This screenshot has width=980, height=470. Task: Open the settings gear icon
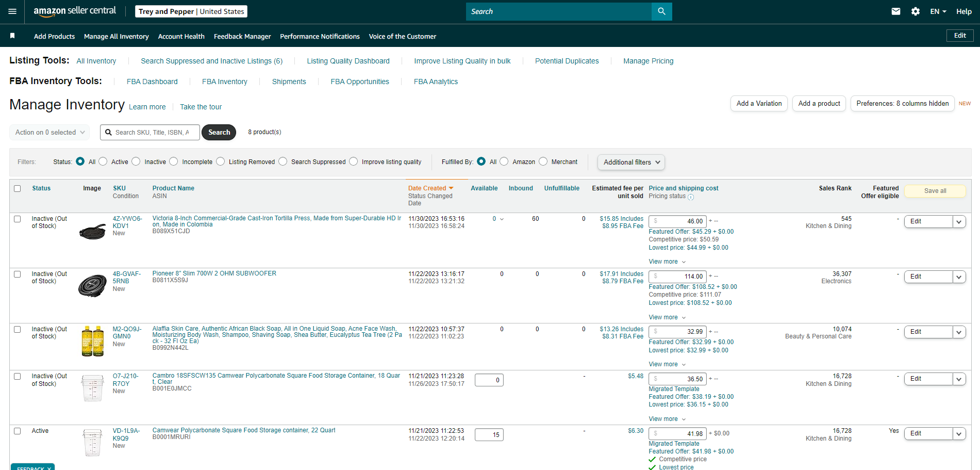pyautogui.click(x=916, y=11)
